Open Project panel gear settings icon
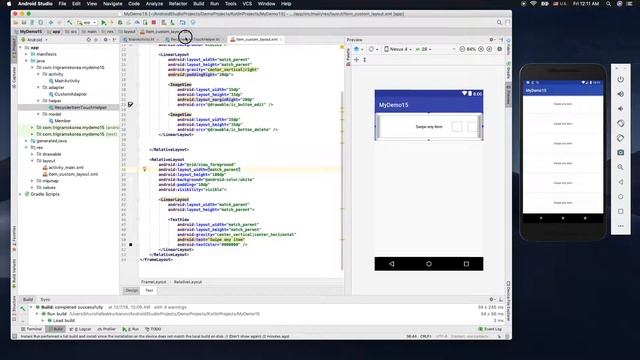The image size is (640, 360). pos(106,40)
